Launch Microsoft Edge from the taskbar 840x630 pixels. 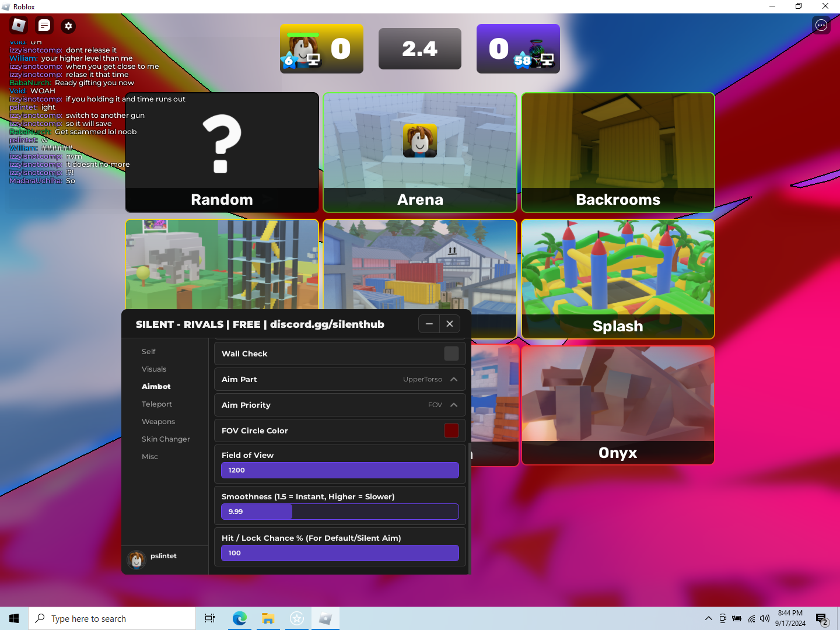pos(240,618)
